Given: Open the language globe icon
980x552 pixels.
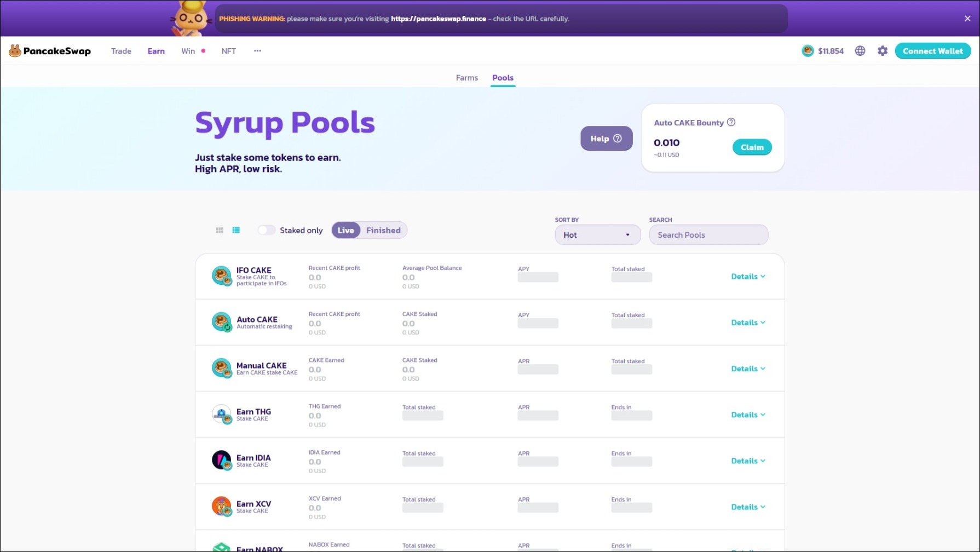Looking at the screenshot, I should 860,51.
